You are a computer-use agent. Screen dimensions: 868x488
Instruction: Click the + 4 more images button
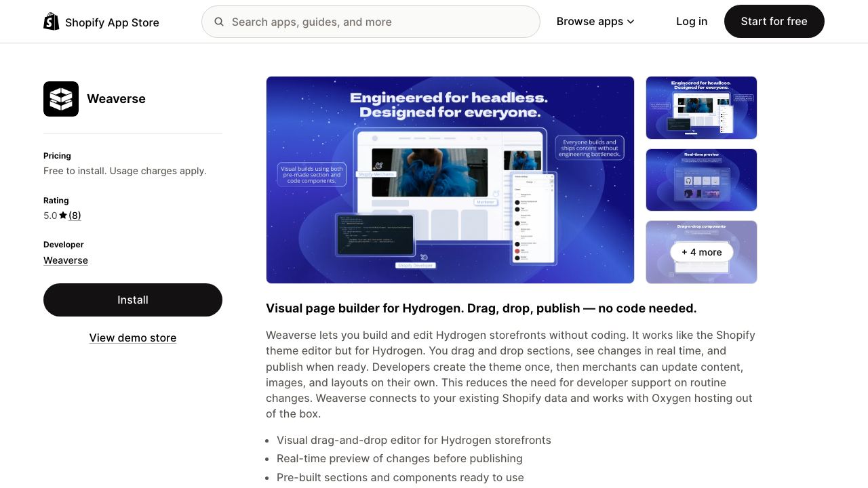pos(701,252)
